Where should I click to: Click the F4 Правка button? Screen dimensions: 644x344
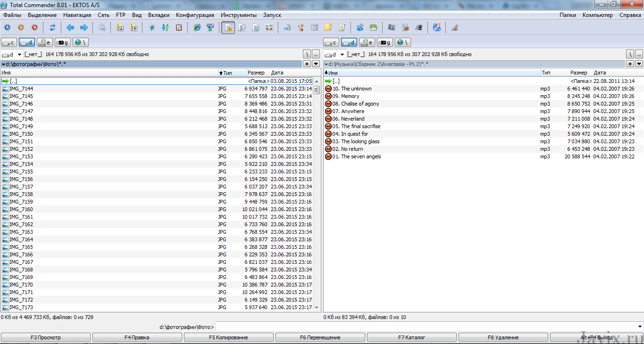point(137,337)
